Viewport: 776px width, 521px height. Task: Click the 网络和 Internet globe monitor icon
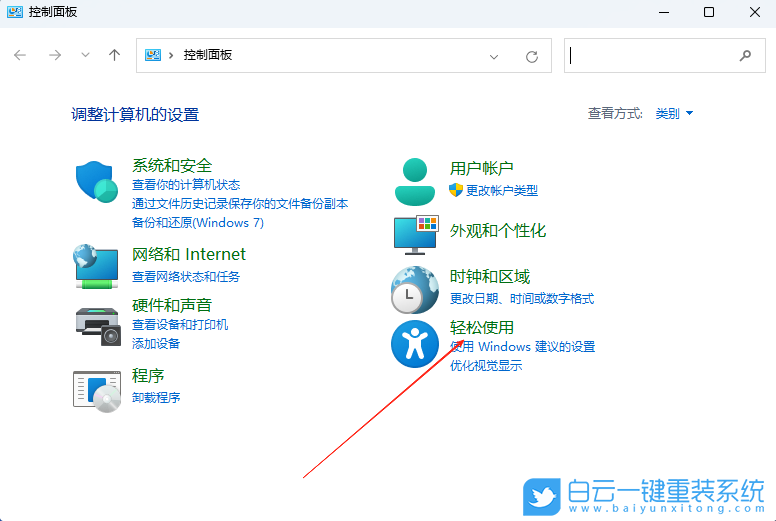click(x=96, y=266)
